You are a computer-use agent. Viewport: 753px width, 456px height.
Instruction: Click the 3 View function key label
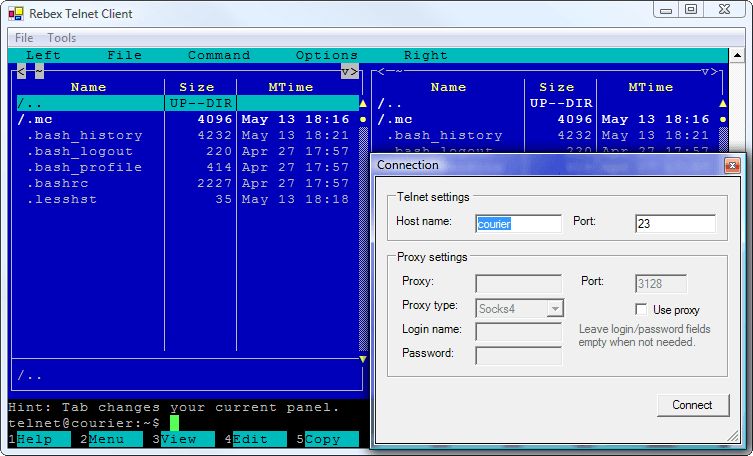[183, 439]
